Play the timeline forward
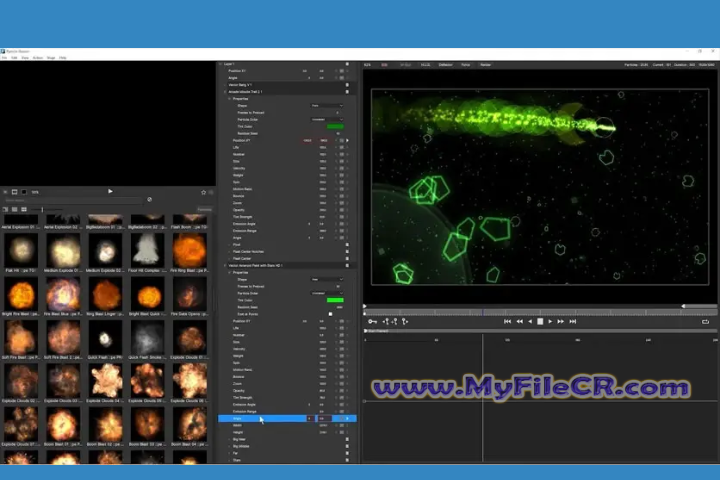Screen dimensions: 720x480 (x=550, y=322)
